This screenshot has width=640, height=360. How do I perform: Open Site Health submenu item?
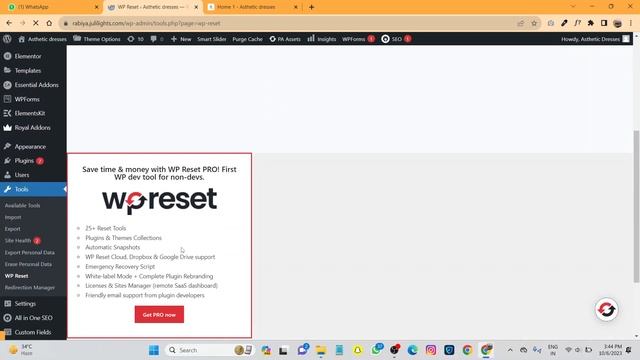tap(22, 240)
